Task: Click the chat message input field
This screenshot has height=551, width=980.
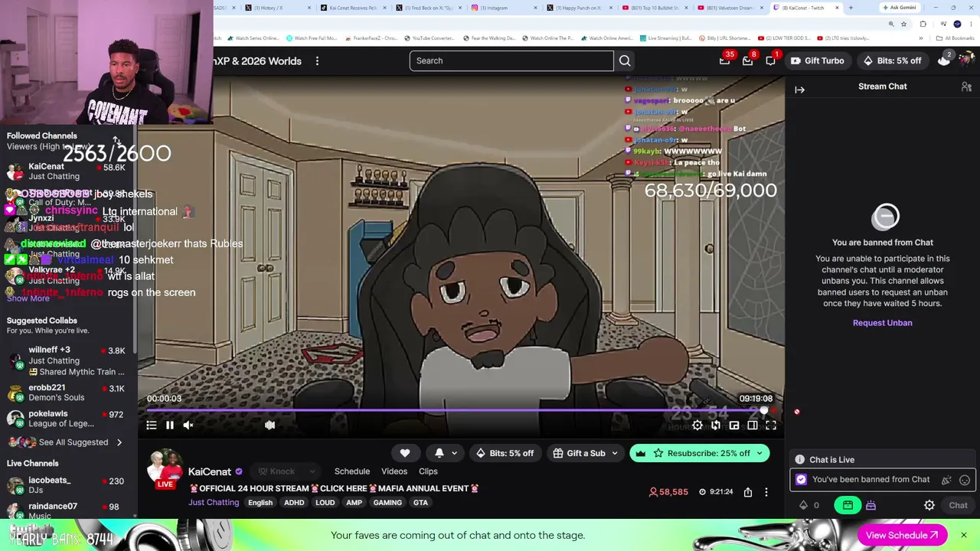Action: (x=883, y=480)
